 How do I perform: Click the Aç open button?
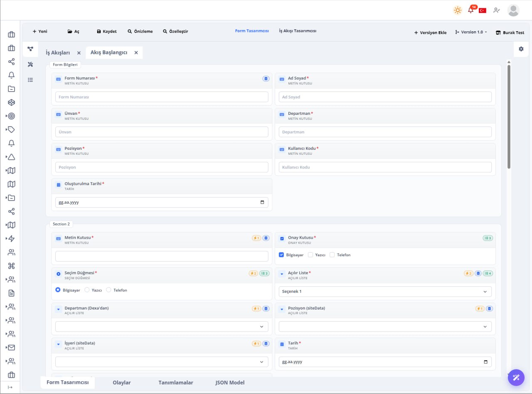[74, 31]
